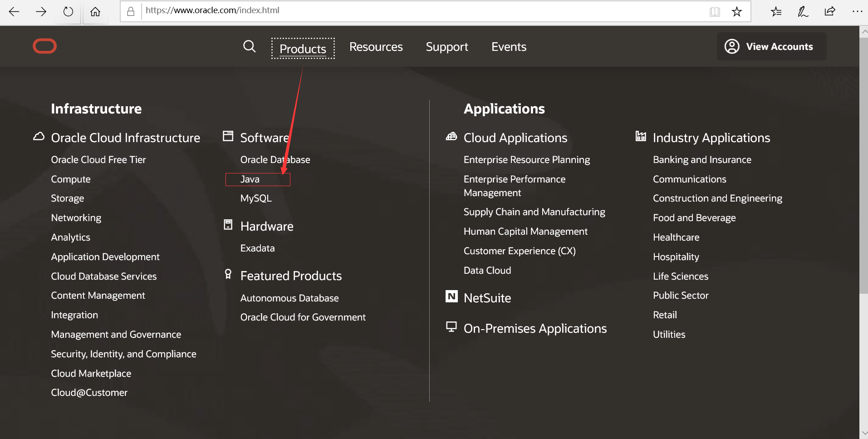
Task: Open the Support menu
Action: coord(447,47)
